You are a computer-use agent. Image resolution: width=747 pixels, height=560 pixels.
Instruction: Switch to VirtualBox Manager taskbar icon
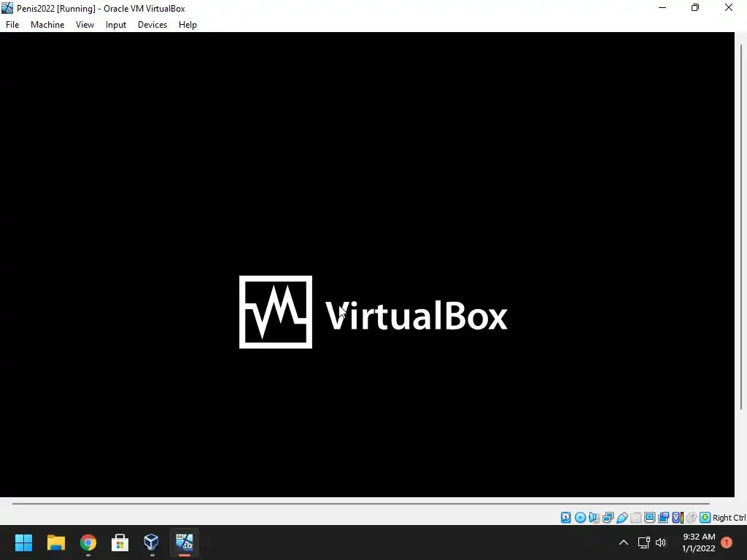[152, 542]
